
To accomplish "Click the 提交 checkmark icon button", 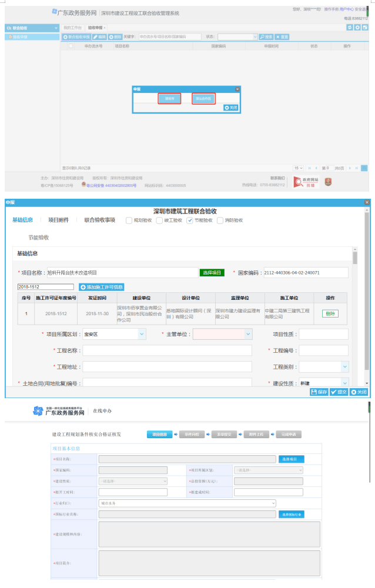I will tap(334, 392).
